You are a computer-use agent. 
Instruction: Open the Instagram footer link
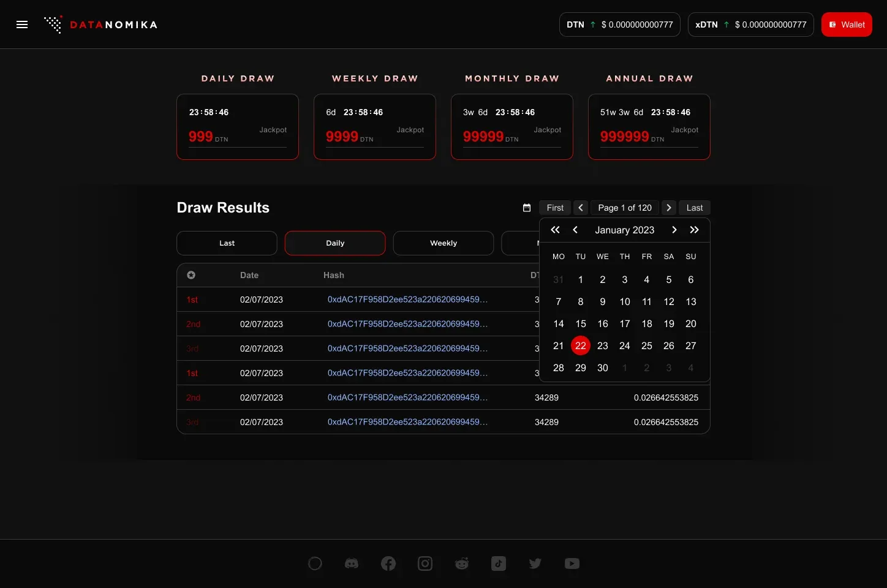(x=425, y=563)
